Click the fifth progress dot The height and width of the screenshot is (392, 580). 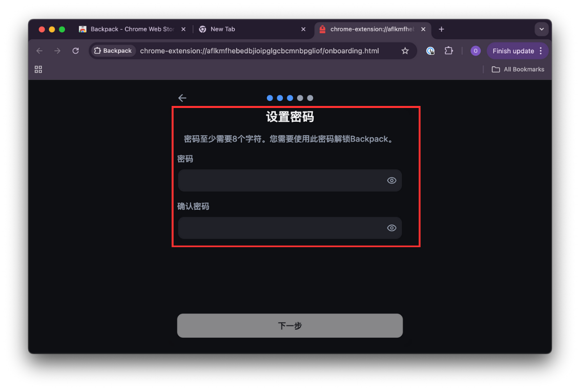[x=310, y=98]
